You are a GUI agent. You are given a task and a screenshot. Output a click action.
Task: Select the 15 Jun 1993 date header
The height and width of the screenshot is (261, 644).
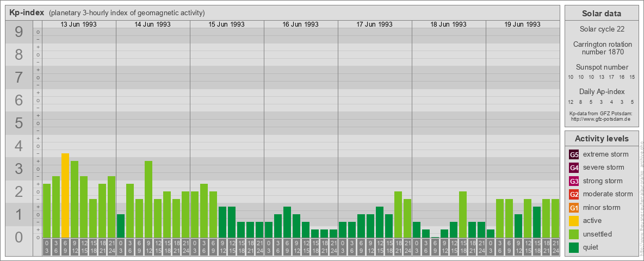[x=227, y=24]
